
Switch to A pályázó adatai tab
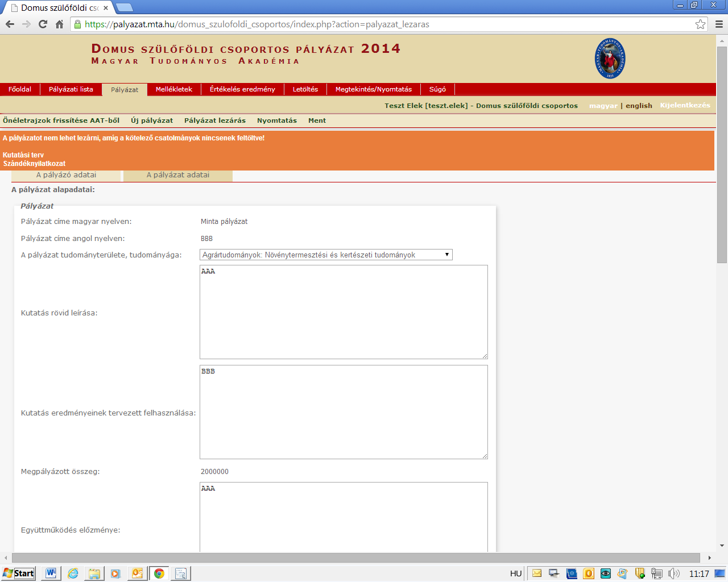[x=66, y=175]
